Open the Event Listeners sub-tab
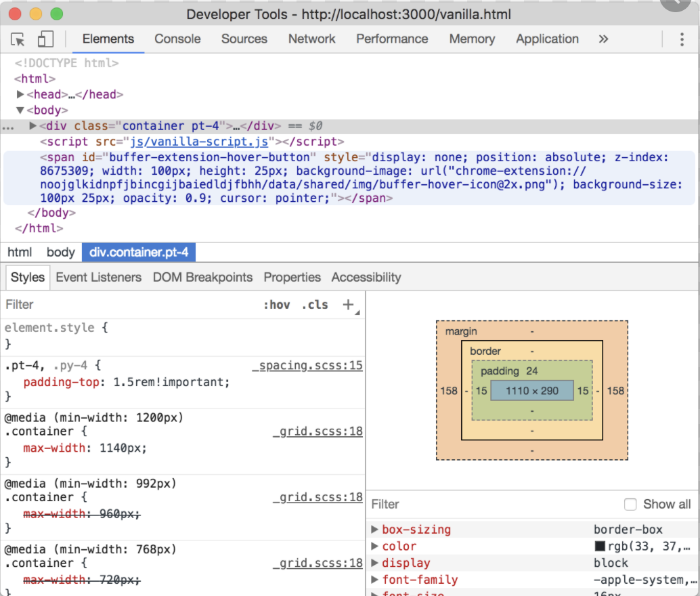The image size is (700, 596). pyautogui.click(x=99, y=277)
